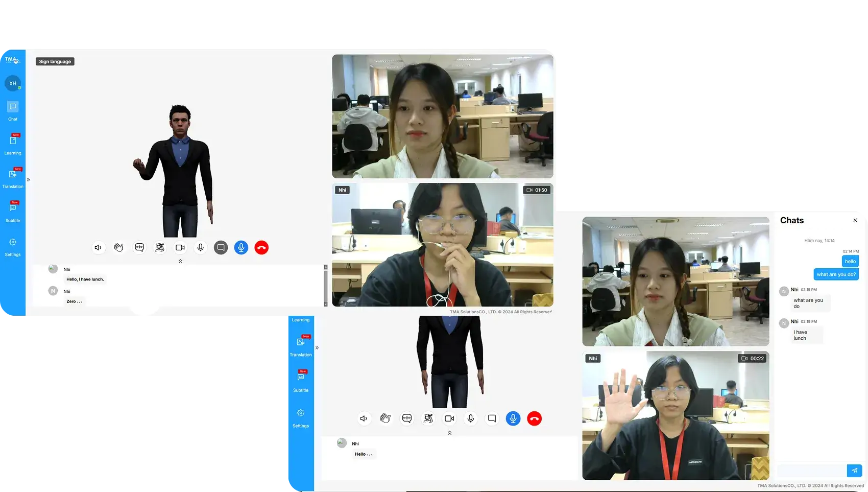Toggle the white microphone button in upper toolbar
The height and width of the screenshot is (492, 868).
click(201, 248)
